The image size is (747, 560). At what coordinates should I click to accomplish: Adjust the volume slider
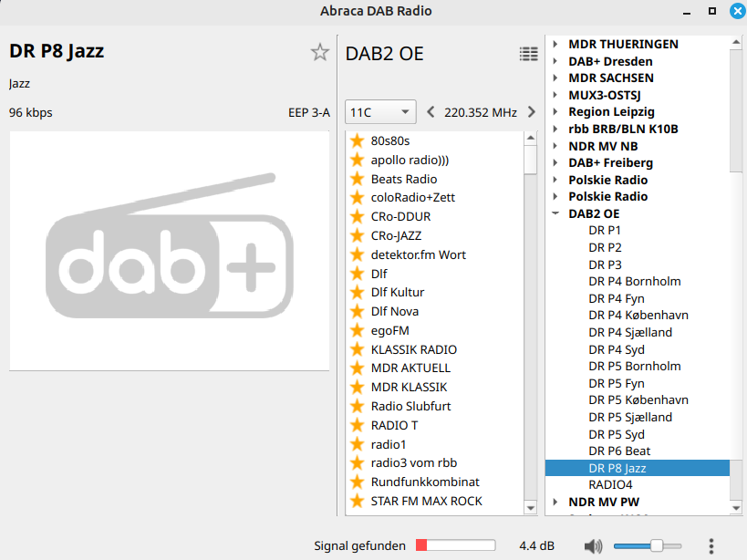(656, 545)
